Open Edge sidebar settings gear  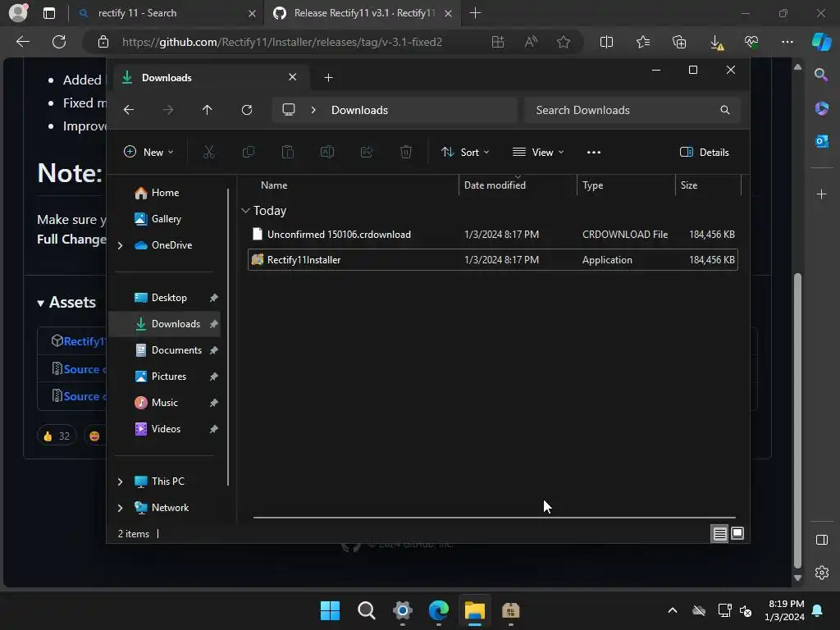click(821, 573)
